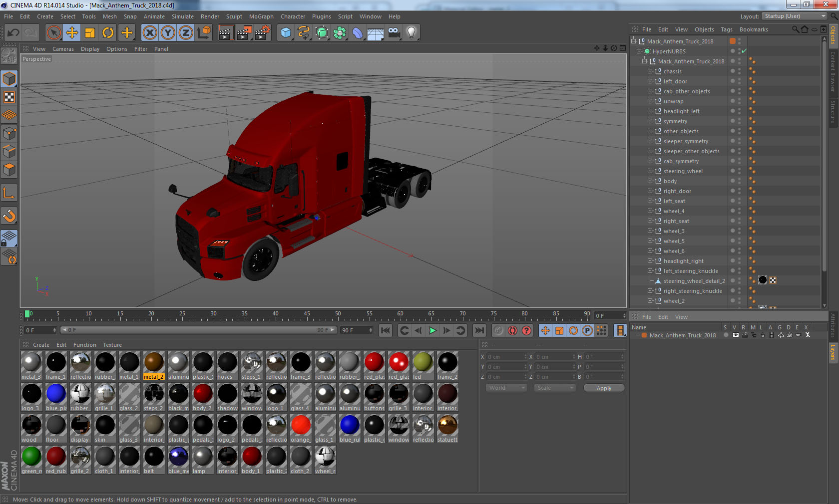
Task: Click Play Forwards button
Action: (432, 330)
